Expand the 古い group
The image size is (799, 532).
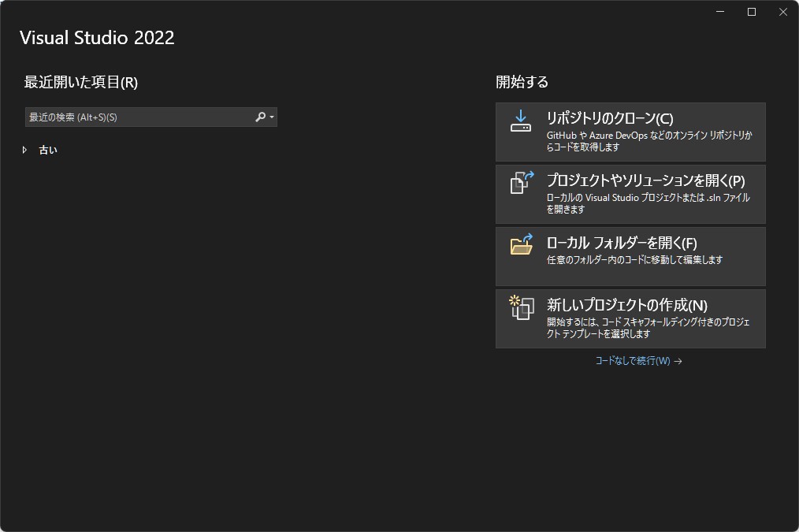(x=24, y=150)
